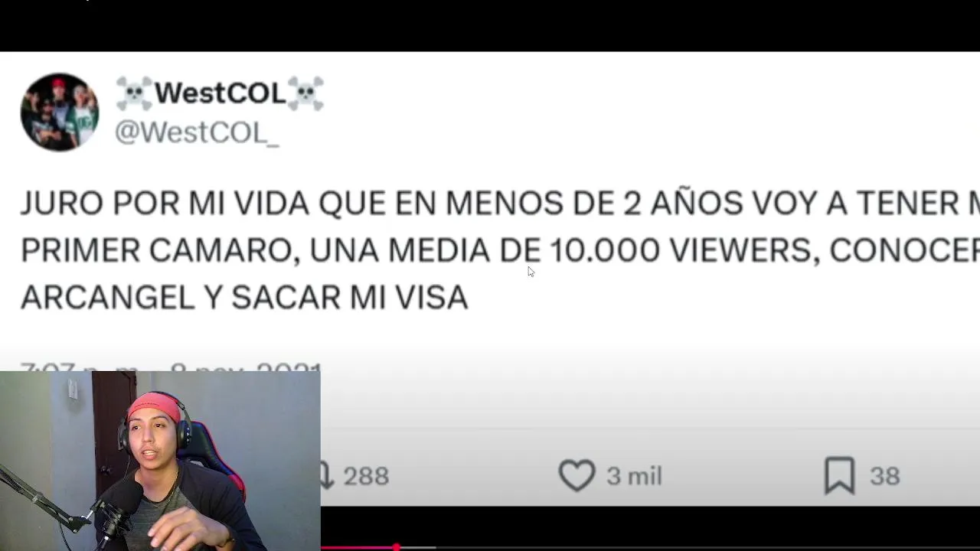
Task: Click the skull emoji left of WestCOL
Action: point(134,93)
